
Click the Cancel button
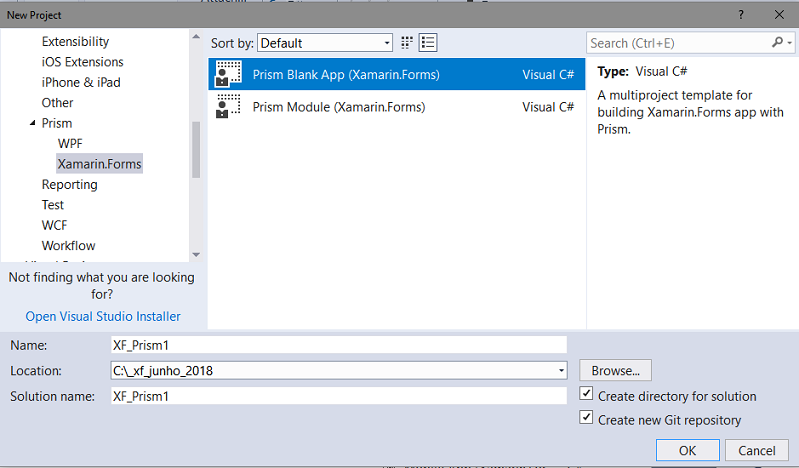pyautogui.click(x=757, y=450)
